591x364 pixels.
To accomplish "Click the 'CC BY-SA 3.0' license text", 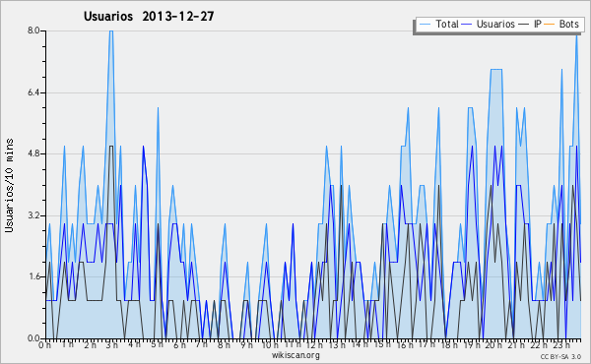I will coord(560,356).
